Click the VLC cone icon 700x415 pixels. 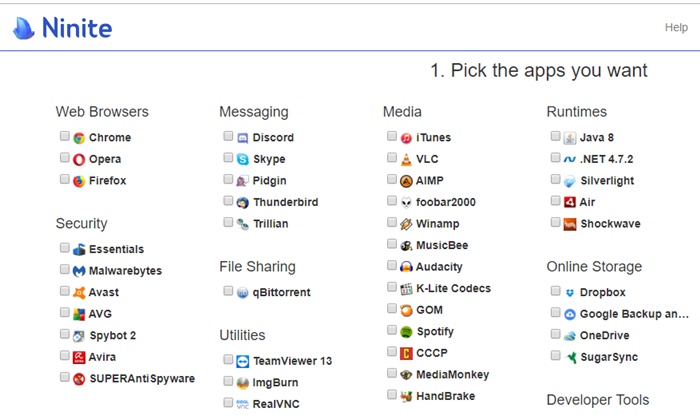pyautogui.click(x=406, y=159)
